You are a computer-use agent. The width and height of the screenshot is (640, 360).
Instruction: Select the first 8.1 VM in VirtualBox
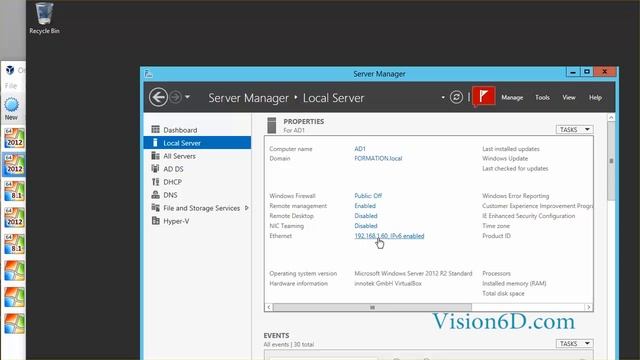(x=14, y=191)
